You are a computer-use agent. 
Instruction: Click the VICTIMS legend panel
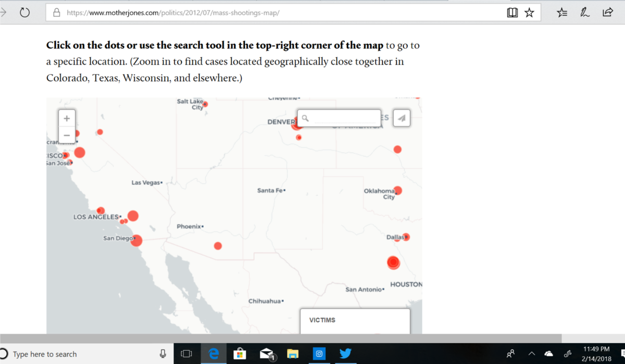click(355, 321)
